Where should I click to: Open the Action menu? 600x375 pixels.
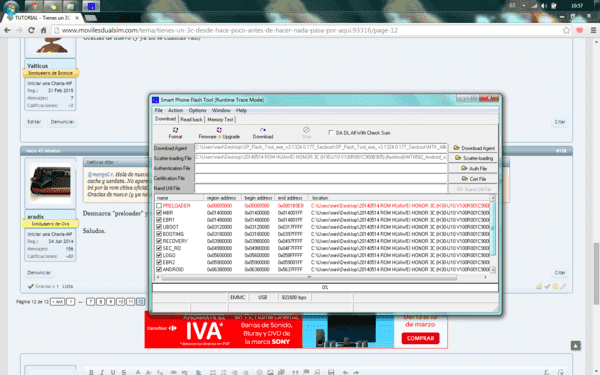point(175,110)
